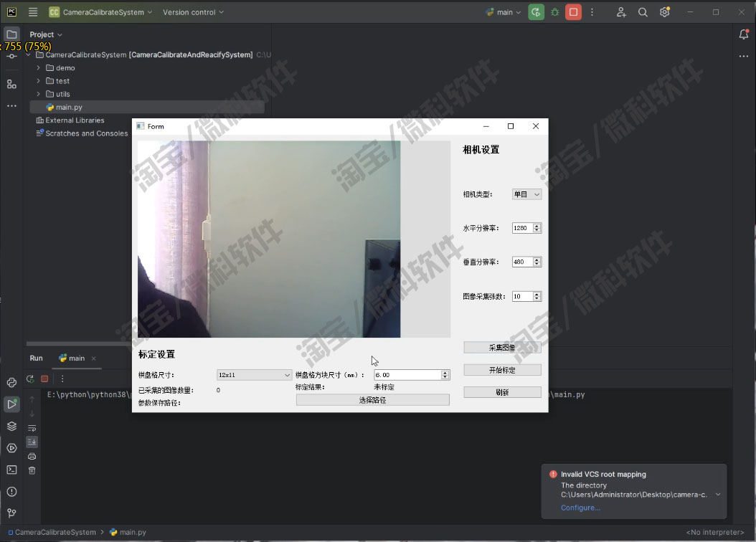Open the Problems tool window icon
756x542 pixels.
pyautogui.click(x=11, y=491)
